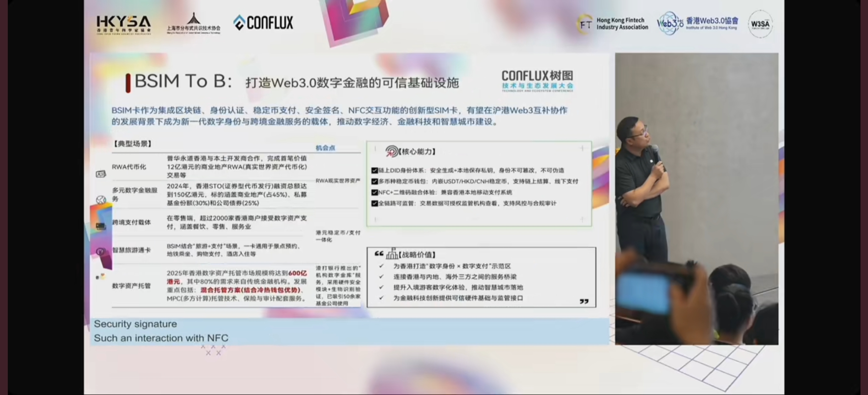Click the checkbox for 链上DID身份体系
Viewport: 868px width, 395px height.
click(x=374, y=170)
